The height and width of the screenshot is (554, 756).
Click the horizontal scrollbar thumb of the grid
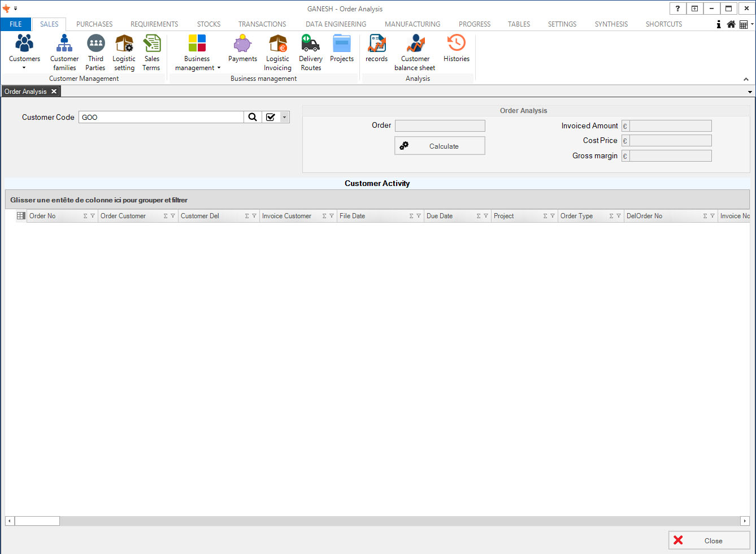[37, 521]
